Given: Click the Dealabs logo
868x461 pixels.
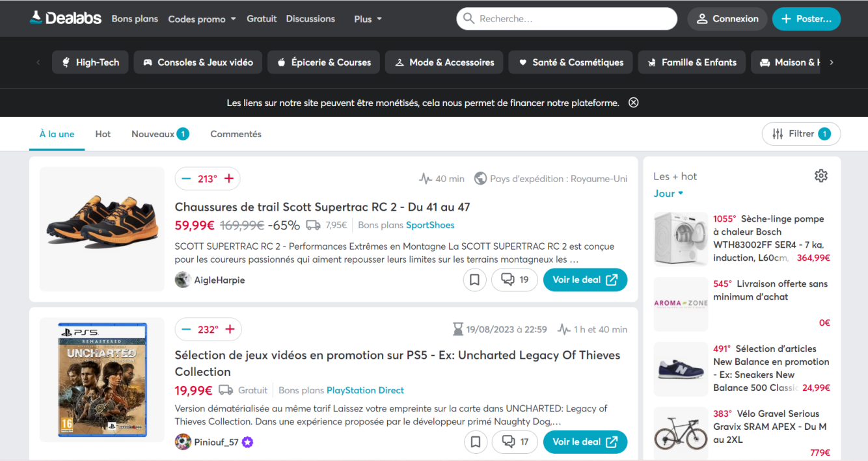Looking at the screenshot, I should click(x=66, y=18).
